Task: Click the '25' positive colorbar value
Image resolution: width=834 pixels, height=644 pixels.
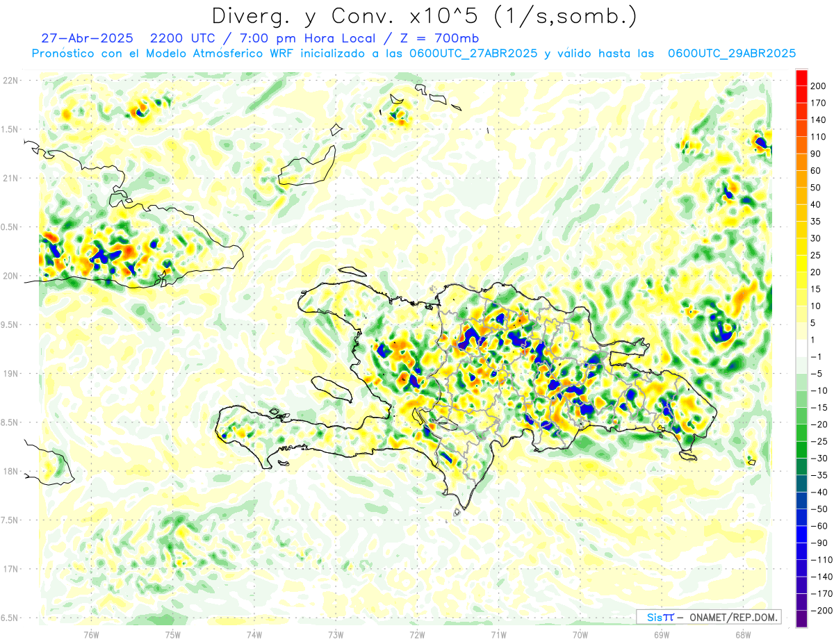Action: click(x=816, y=255)
